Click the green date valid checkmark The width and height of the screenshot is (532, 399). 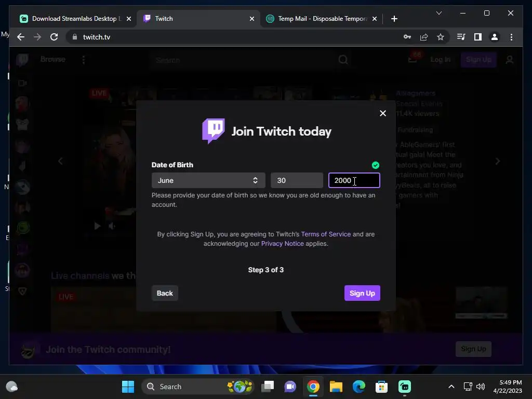(375, 165)
